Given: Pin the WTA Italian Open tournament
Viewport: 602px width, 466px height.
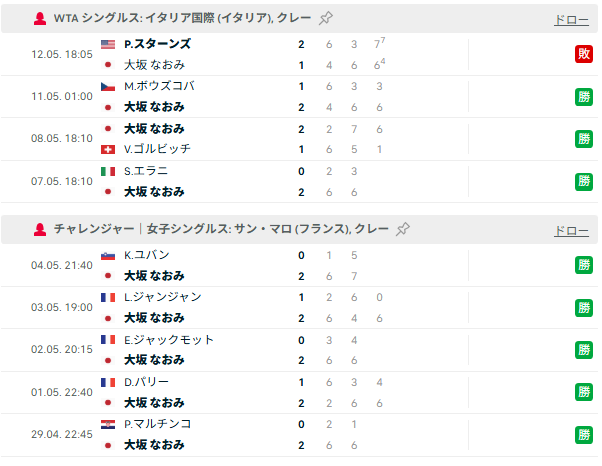Looking at the screenshot, I should coord(326,18).
